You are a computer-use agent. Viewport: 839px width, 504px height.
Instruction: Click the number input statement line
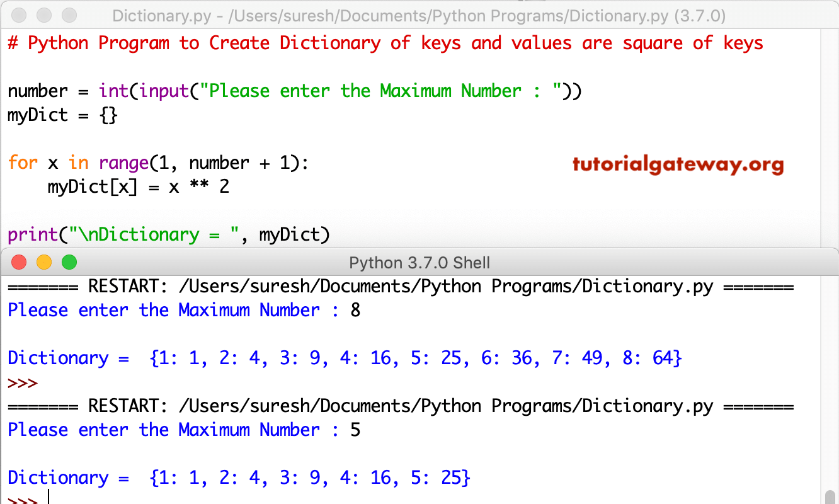click(293, 91)
